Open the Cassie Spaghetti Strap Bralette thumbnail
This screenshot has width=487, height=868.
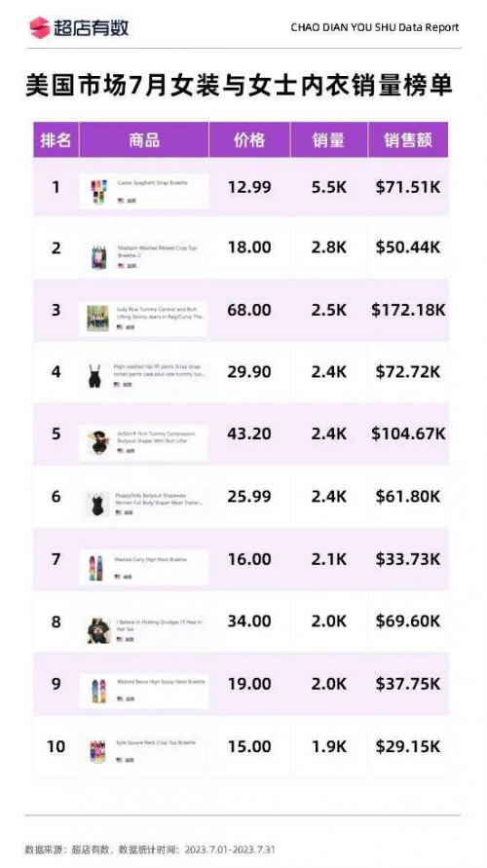click(98, 192)
